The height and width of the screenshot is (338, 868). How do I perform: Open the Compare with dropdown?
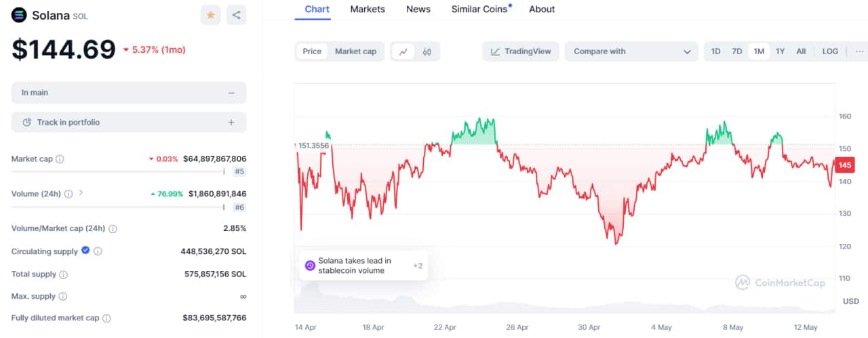tap(631, 51)
